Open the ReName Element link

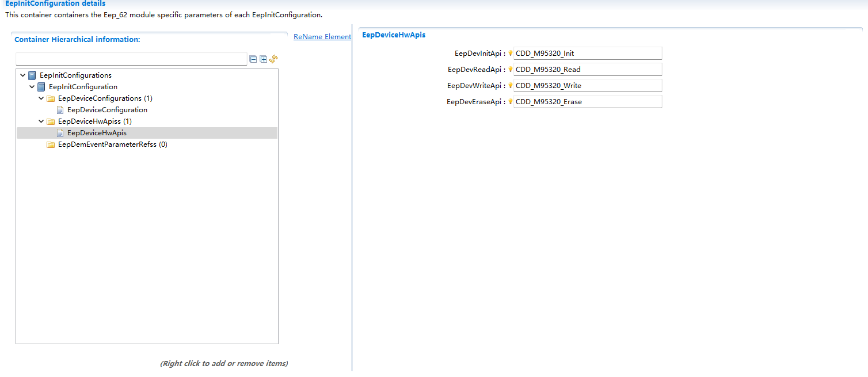click(322, 37)
